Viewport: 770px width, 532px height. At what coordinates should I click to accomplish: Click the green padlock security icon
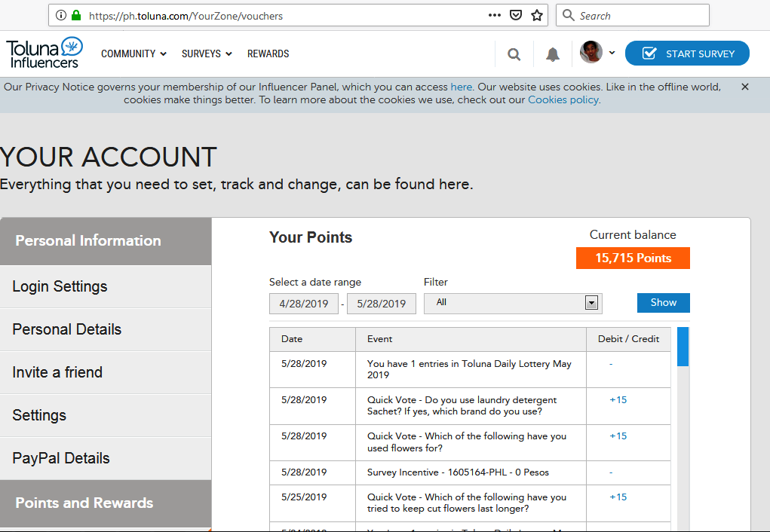(76, 15)
